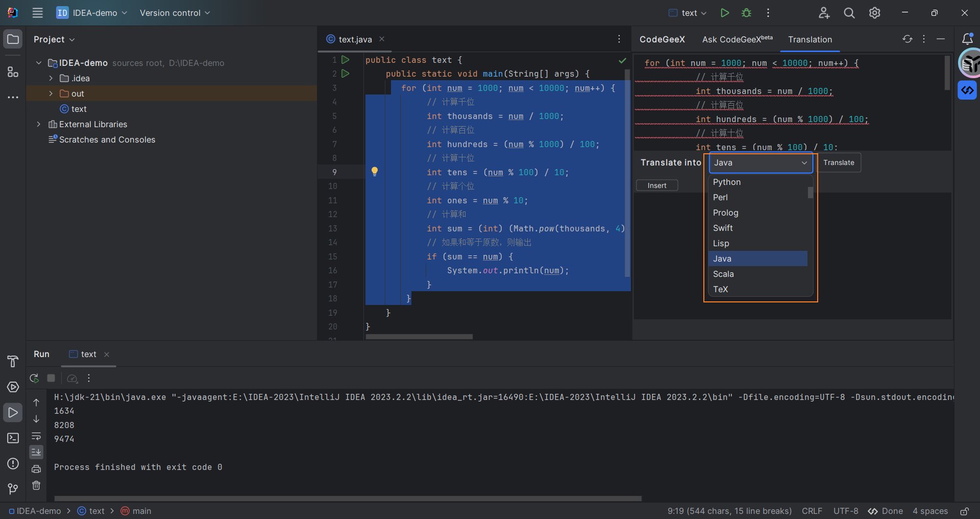
Task: Open Terminal tool window
Action: tap(13, 438)
